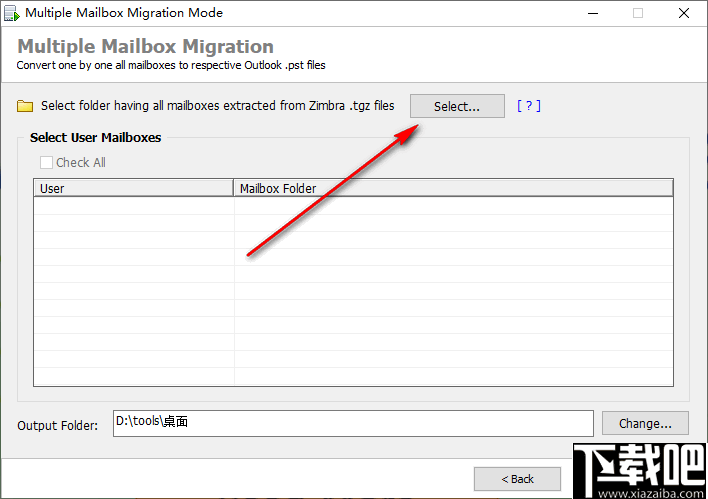Click the Change... output folder button
Viewport: 708px width, 499px height.
[645, 423]
